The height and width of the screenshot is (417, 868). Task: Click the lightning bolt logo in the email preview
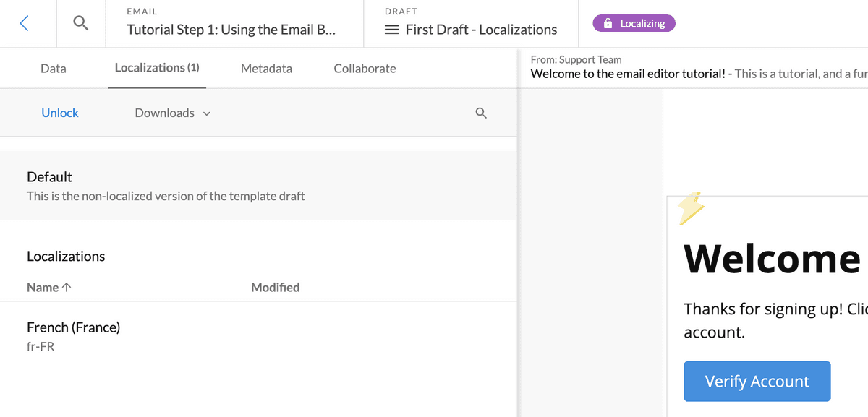692,209
